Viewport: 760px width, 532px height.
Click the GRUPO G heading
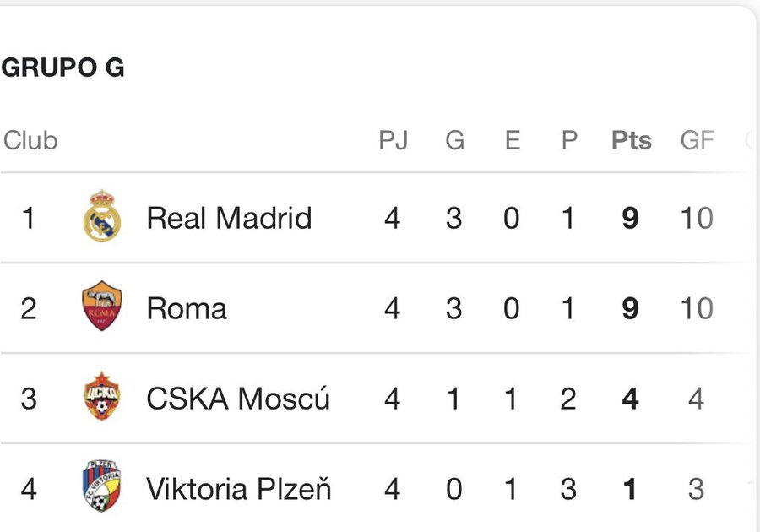click(x=63, y=69)
